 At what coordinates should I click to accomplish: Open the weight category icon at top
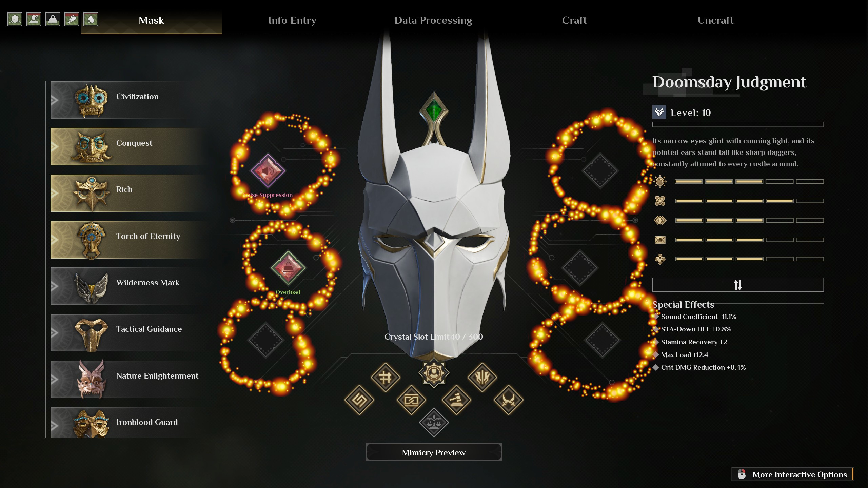pyautogui.click(x=53, y=19)
